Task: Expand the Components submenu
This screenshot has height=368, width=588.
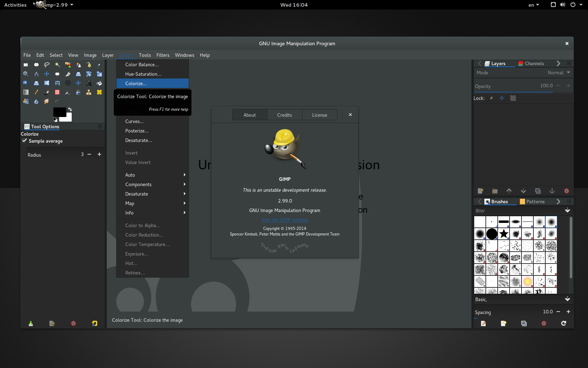Action: (x=153, y=184)
